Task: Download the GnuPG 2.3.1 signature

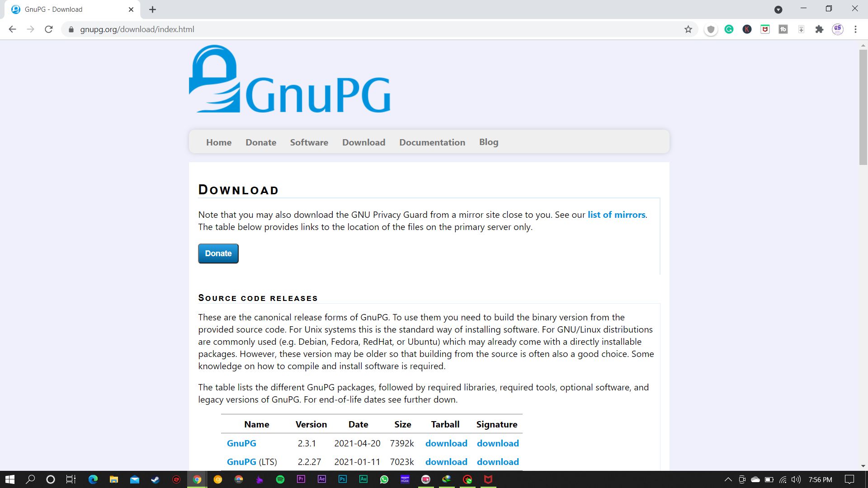Action: point(498,443)
